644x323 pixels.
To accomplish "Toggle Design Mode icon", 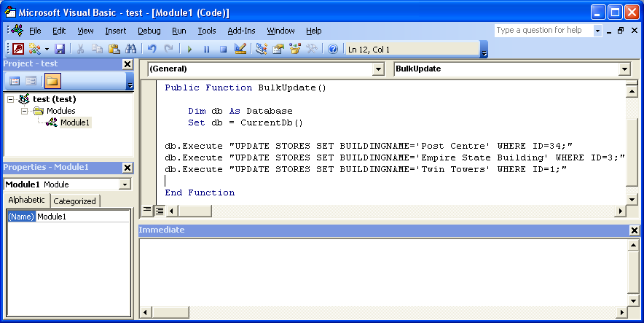I will 240,49.
